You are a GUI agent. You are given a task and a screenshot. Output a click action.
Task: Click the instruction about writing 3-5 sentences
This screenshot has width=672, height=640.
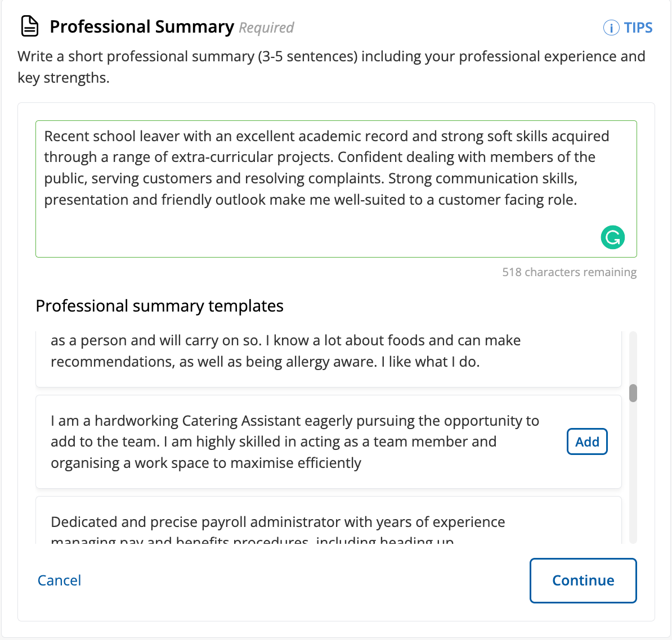tap(331, 66)
